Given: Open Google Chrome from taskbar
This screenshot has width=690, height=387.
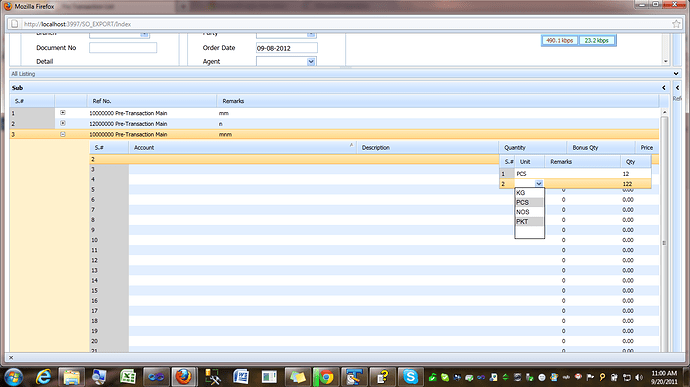Looking at the screenshot, I should click(x=326, y=377).
